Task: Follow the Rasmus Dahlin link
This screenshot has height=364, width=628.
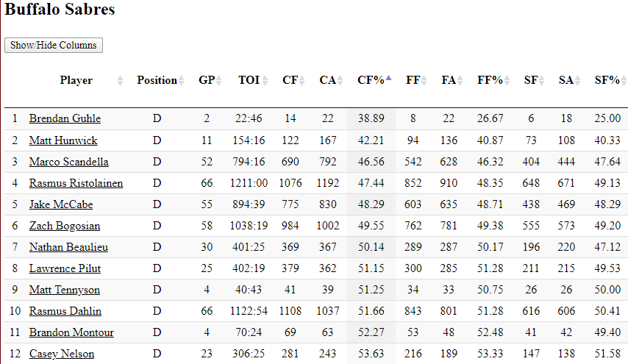Action: coord(65,311)
